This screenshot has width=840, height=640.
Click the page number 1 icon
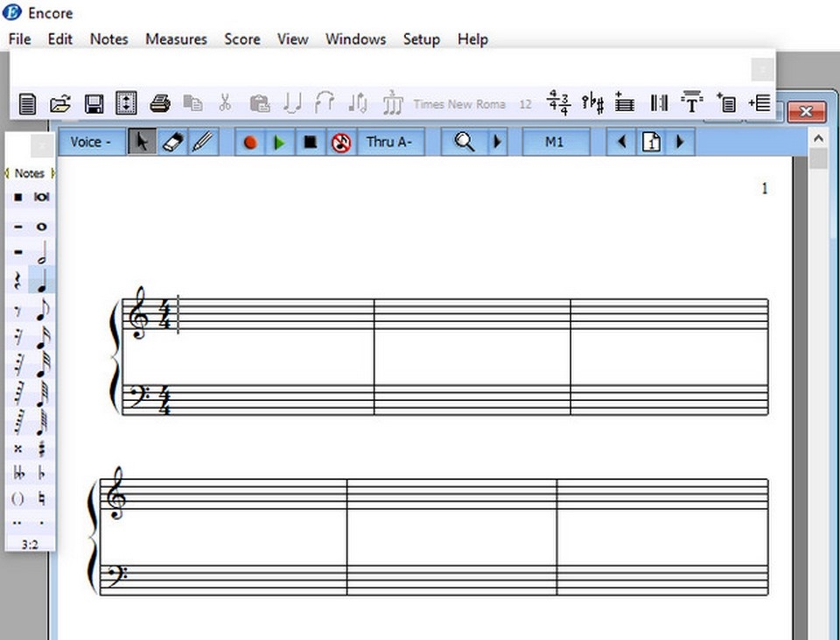(651, 142)
